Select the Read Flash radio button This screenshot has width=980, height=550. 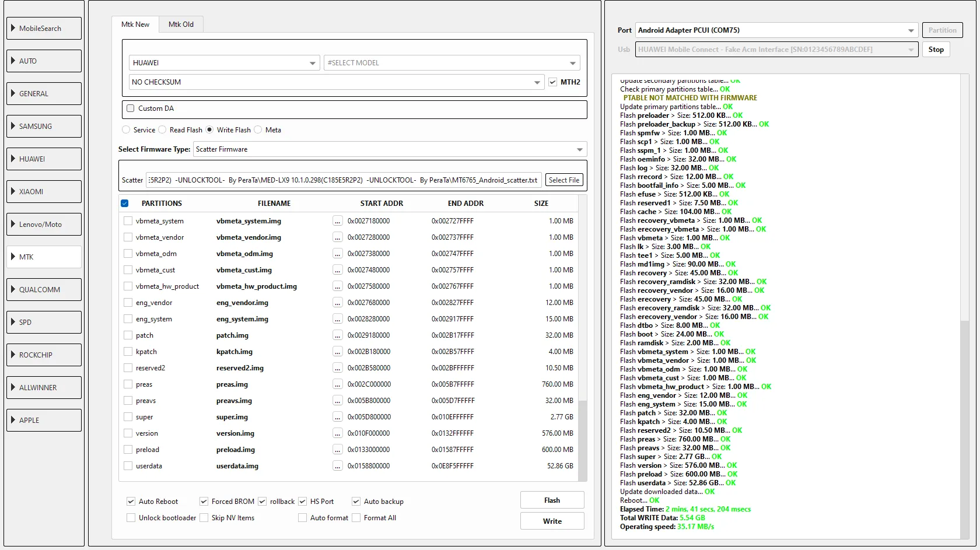point(163,130)
